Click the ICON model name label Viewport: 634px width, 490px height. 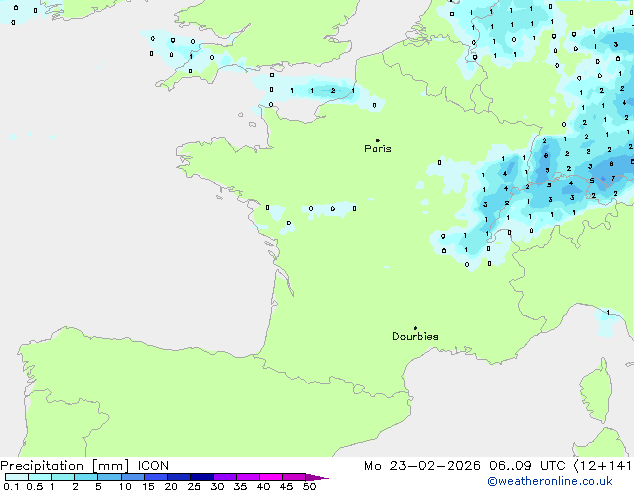[x=153, y=466]
